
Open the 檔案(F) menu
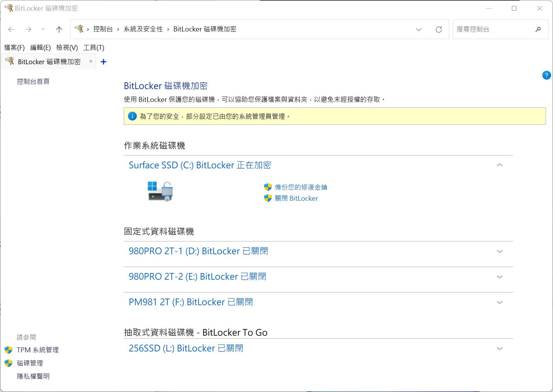(x=14, y=48)
